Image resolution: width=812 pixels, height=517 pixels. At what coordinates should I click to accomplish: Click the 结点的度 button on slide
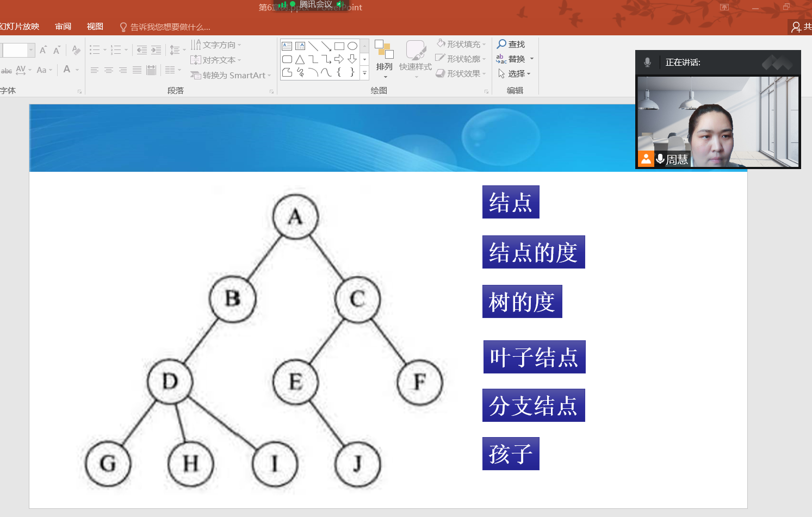coord(533,252)
